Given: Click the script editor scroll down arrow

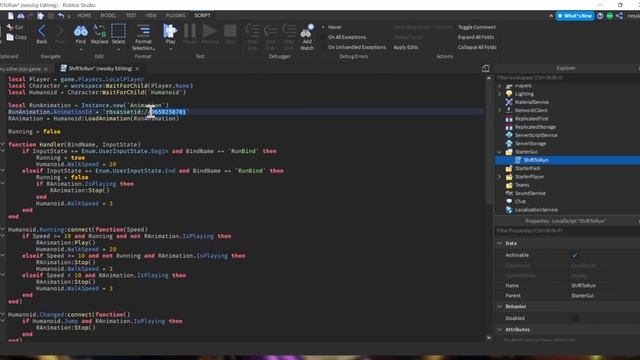Looking at the screenshot, I should coord(489,338).
